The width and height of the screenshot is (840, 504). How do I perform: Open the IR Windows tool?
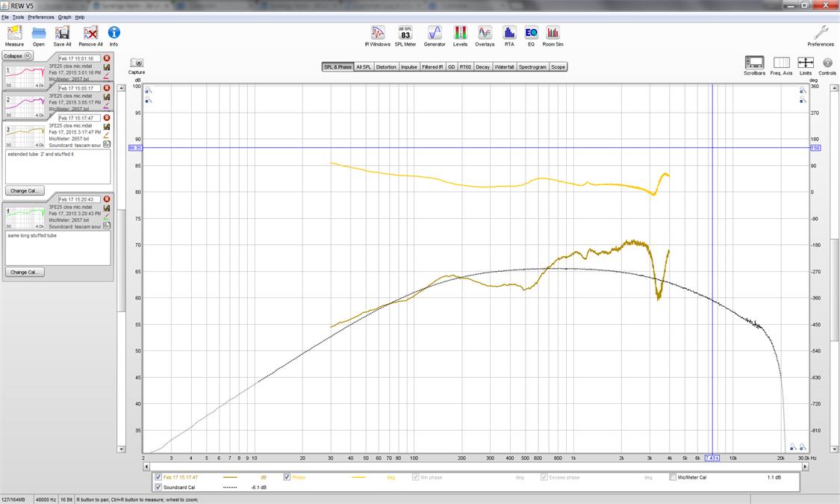click(378, 33)
